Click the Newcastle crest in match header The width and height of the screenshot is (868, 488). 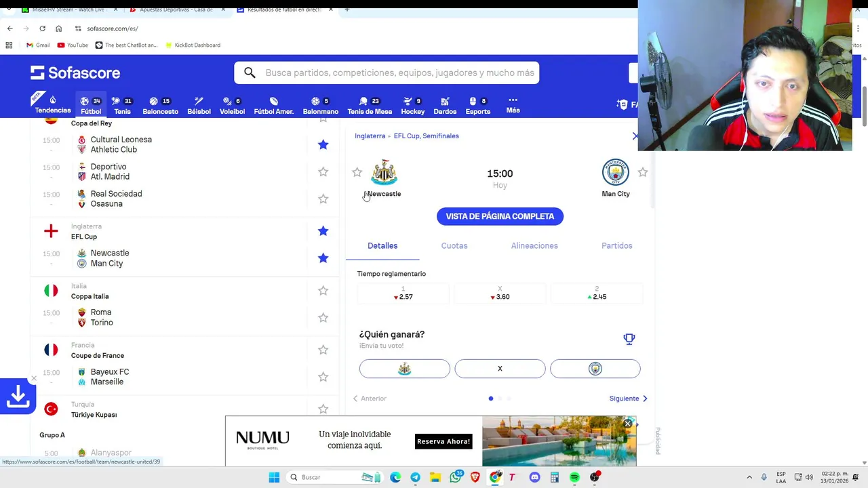tap(384, 172)
